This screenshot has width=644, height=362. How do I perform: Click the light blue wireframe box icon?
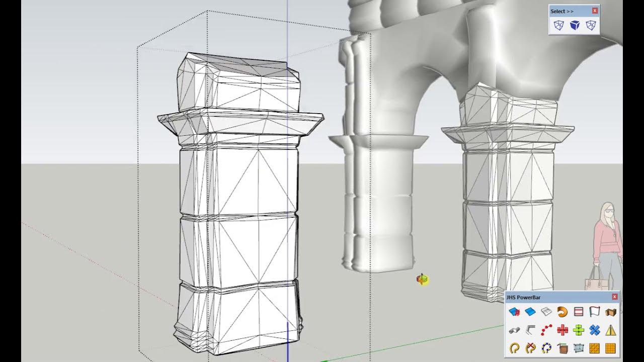(579, 348)
